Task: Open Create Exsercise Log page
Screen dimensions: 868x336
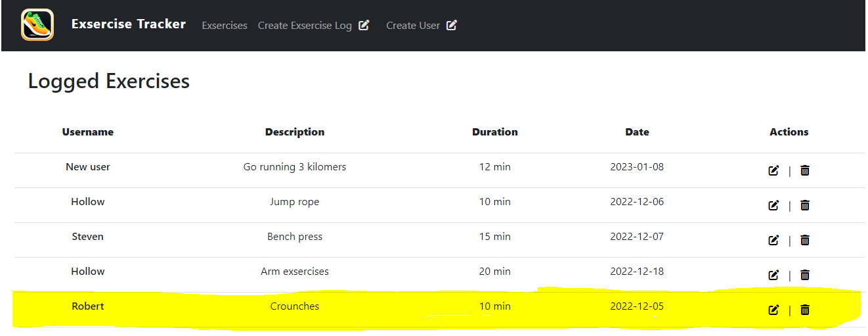Action: click(305, 26)
